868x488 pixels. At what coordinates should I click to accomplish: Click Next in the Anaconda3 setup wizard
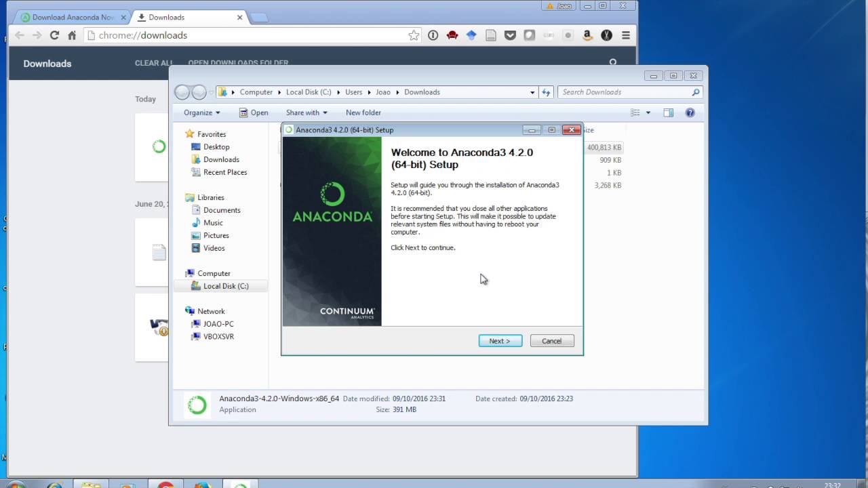point(500,341)
